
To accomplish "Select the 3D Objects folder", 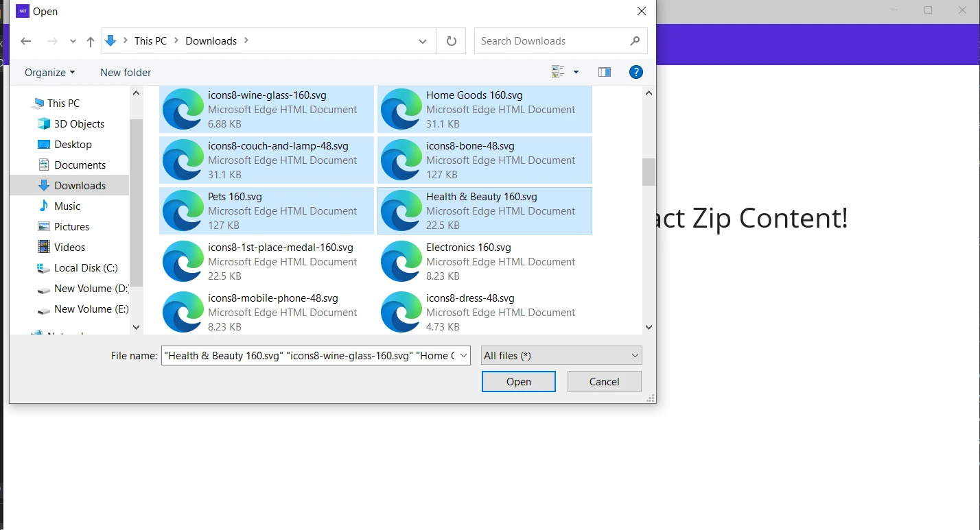I will point(79,124).
